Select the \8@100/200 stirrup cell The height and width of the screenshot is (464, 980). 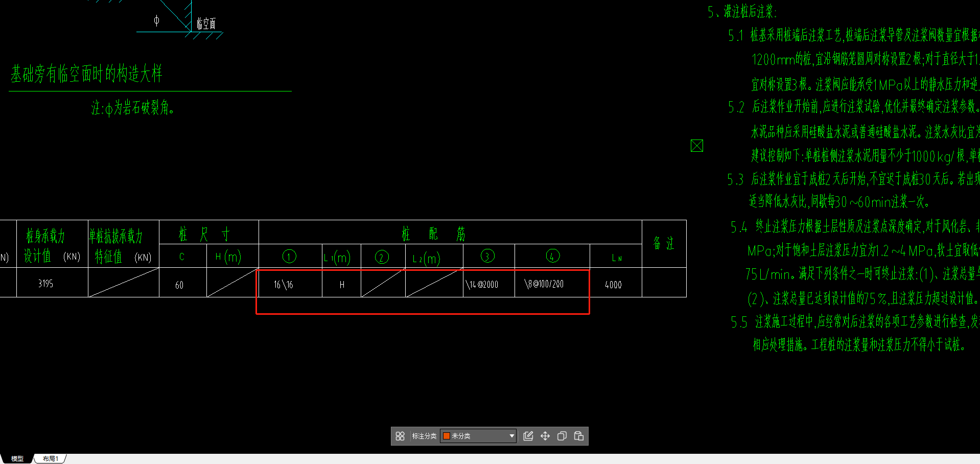(x=544, y=284)
